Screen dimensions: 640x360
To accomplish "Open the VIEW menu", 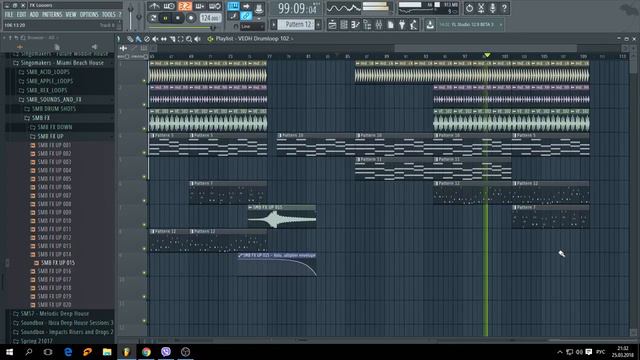I will coord(71,15).
